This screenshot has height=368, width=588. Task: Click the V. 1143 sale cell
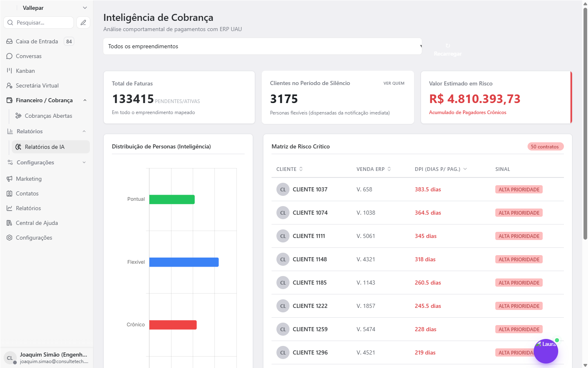click(366, 283)
